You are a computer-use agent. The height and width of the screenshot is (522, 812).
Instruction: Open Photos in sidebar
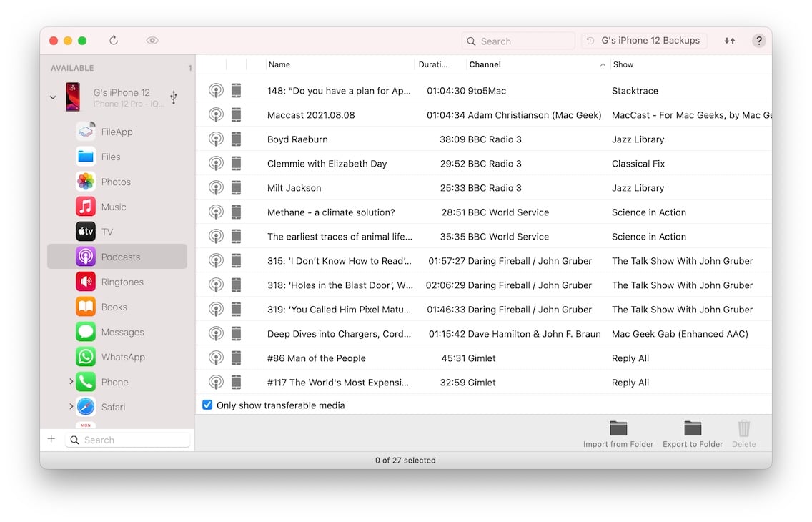(117, 182)
